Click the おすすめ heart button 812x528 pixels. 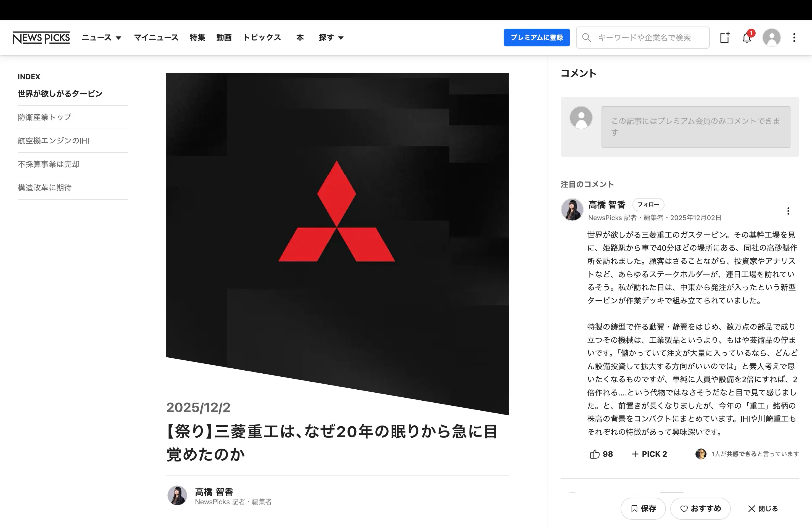[700, 509]
